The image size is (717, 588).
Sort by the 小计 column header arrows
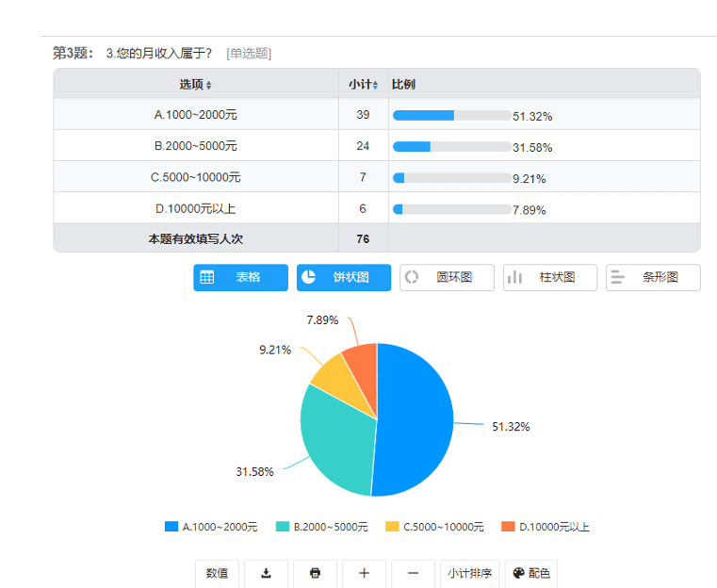(375, 85)
